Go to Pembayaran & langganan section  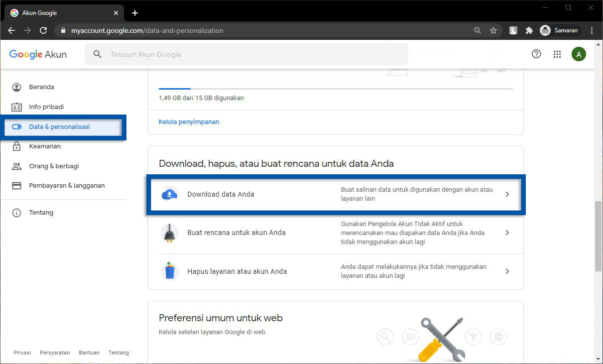point(67,186)
